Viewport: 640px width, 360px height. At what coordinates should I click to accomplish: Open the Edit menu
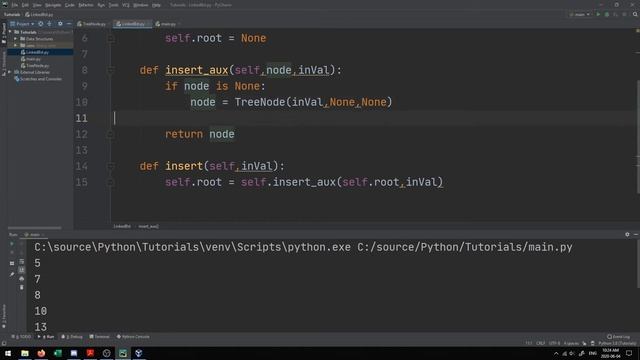tap(25, 5)
